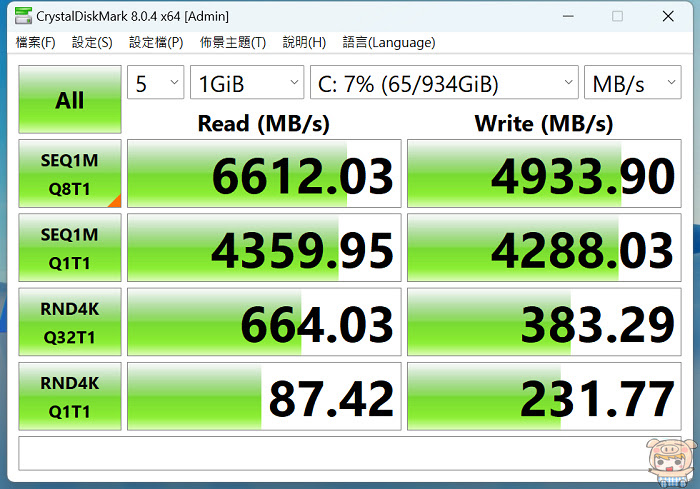This screenshot has width=700, height=489.
Task: Open the drive dropdown showing C: 7%
Action: point(444,82)
